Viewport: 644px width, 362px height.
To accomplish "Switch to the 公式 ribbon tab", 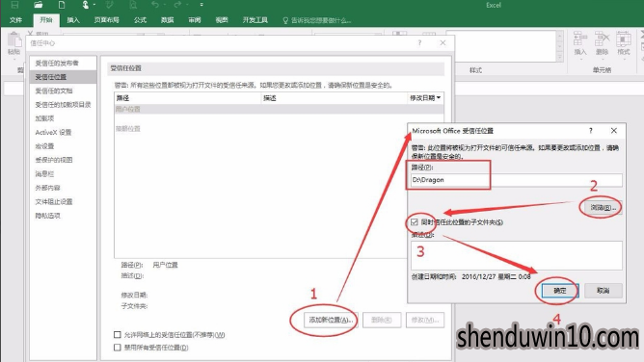I will pos(140,20).
